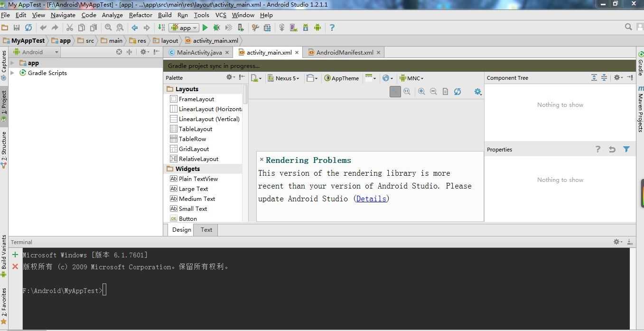Open Find via the magnifier icon
644x331 pixels.
coord(108,28)
